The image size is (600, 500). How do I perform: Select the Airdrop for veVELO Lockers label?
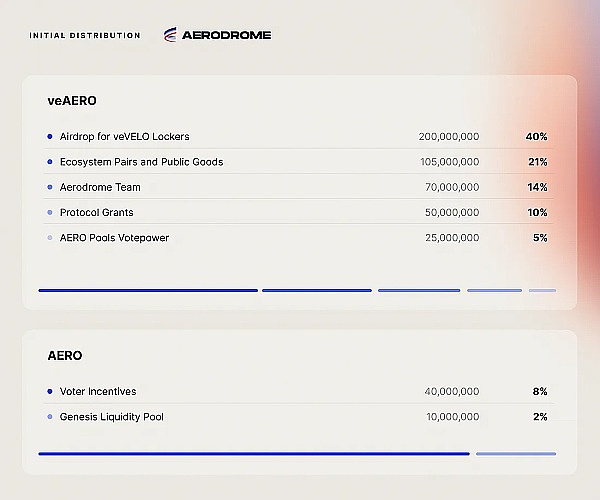tap(124, 136)
